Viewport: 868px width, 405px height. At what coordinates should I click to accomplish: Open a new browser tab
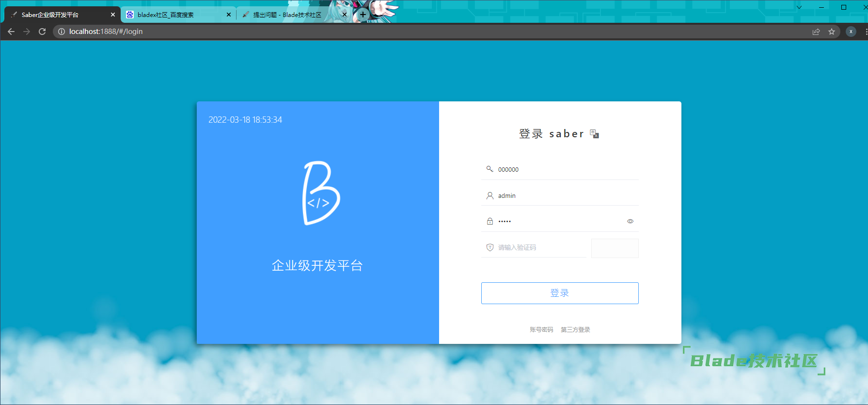coord(363,15)
